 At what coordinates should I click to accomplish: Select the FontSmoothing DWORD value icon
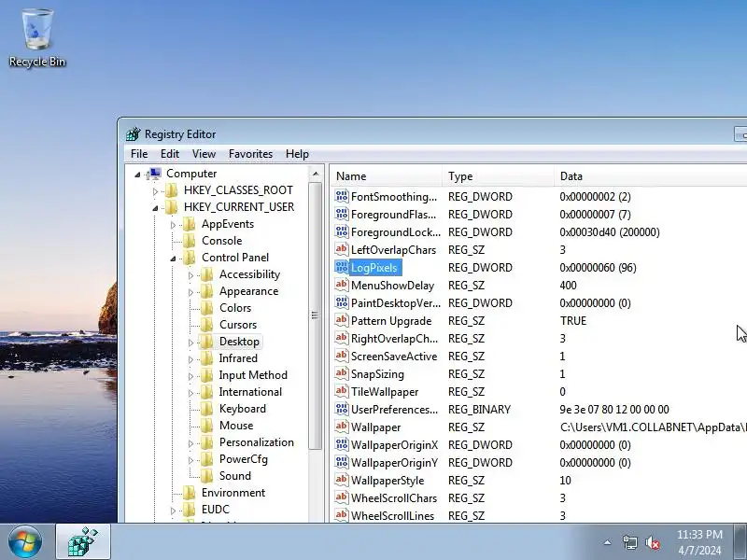tap(342, 197)
